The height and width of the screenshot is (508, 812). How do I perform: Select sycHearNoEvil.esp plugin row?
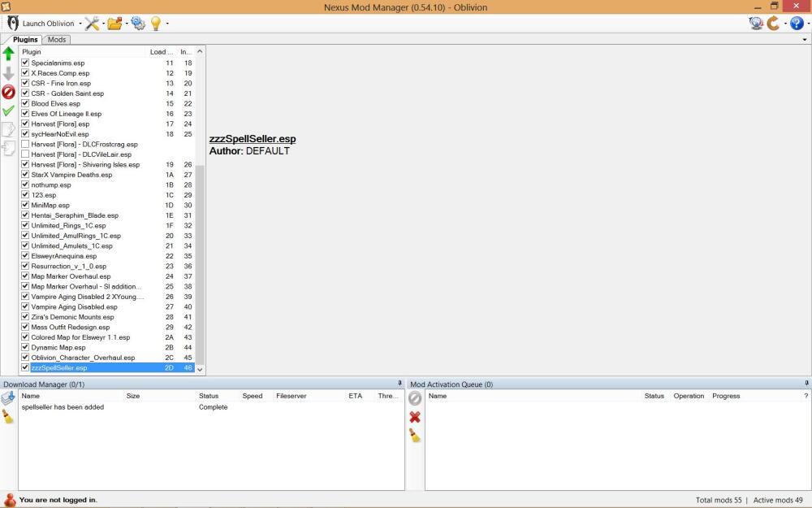[x=106, y=134]
